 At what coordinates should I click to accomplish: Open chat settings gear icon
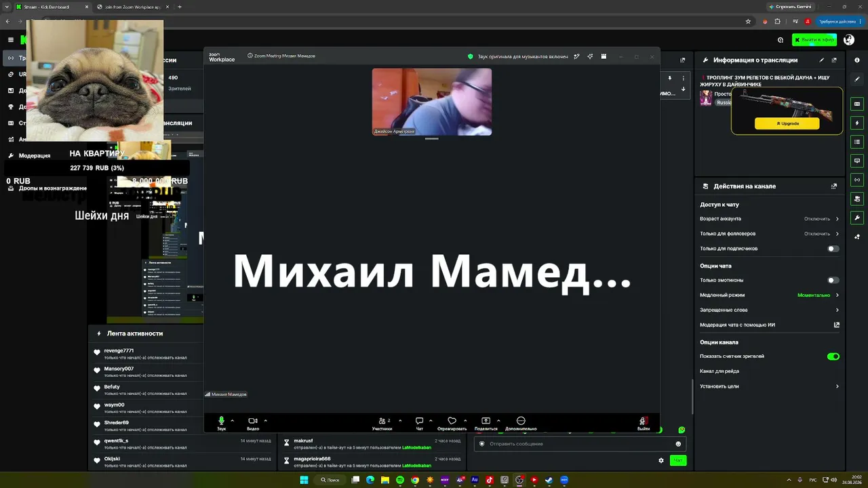(661, 460)
